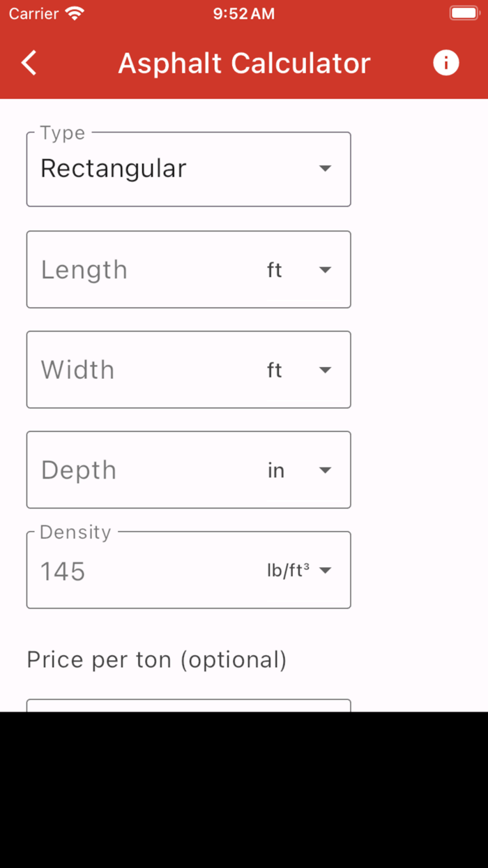Viewport: 488px width, 868px height.
Task: Open the info icon for calculator details
Action: click(x=445, y=63)
